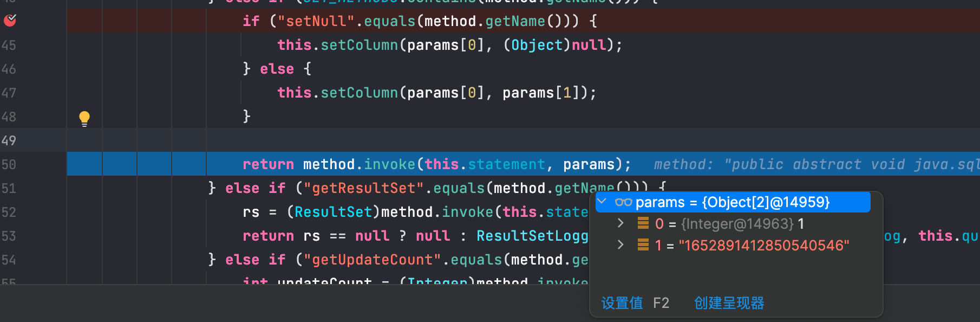
Task: Toggle the breakpoint on the setNull line
Action: coord(10,21)
